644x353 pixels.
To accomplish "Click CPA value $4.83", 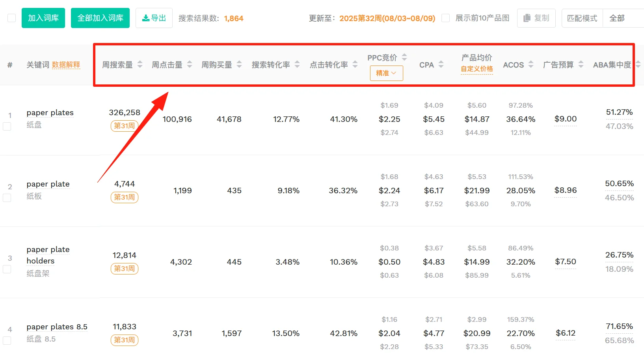I will pyautogui.click(x=434, y=262).
